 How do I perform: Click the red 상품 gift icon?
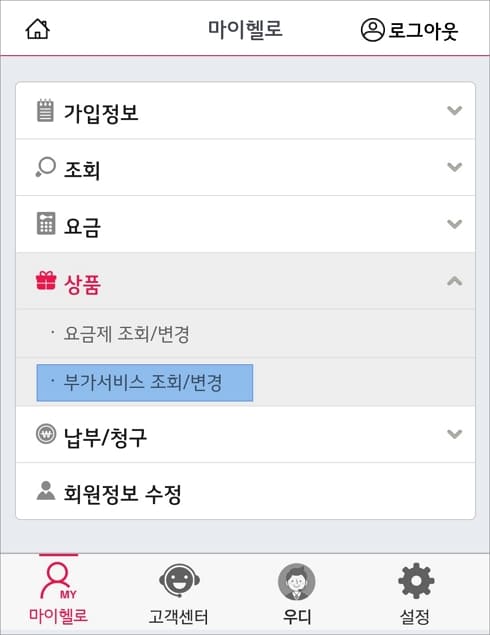[46, 280]
